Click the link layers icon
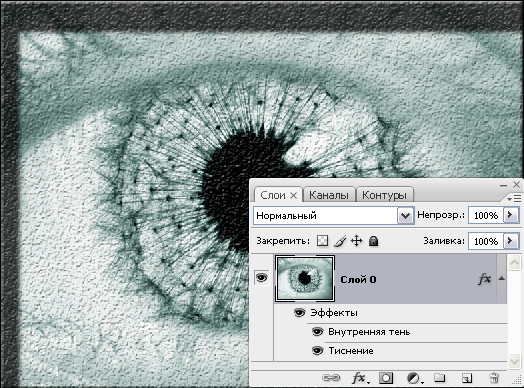 [x=331, y=378]
